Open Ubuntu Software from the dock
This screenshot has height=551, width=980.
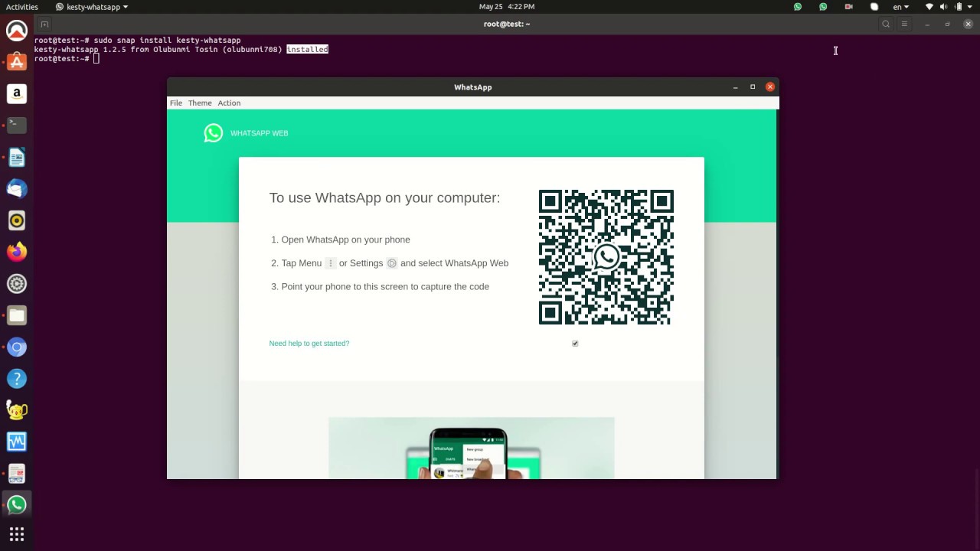coord(17,62)
